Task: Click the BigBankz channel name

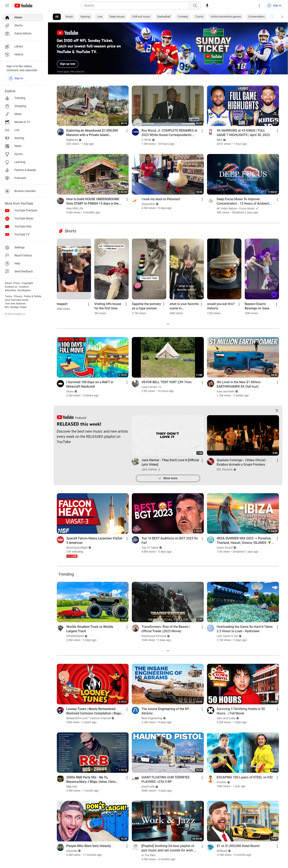Action: point(72,140)
